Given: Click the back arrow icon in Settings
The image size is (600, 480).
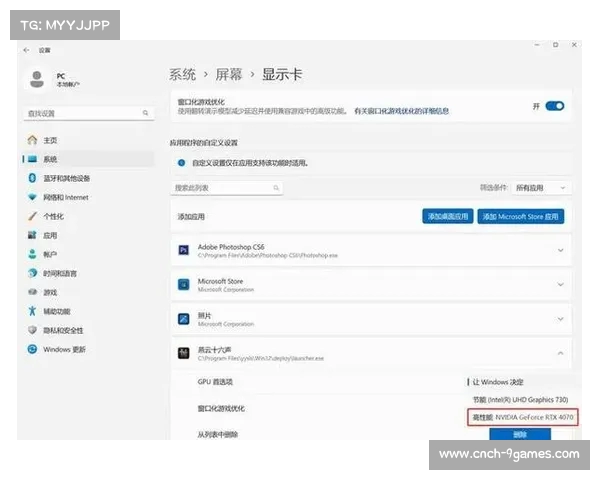Looking at the screenshot, I should tap(26, 50).
